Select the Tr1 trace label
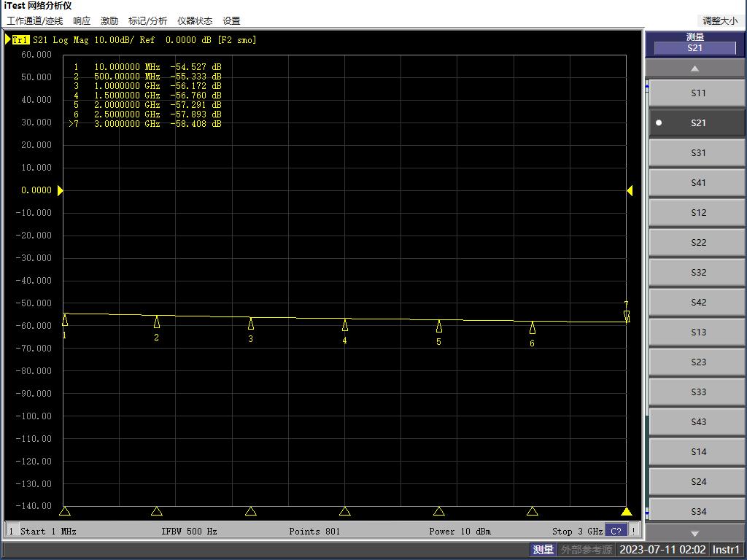 21,40
